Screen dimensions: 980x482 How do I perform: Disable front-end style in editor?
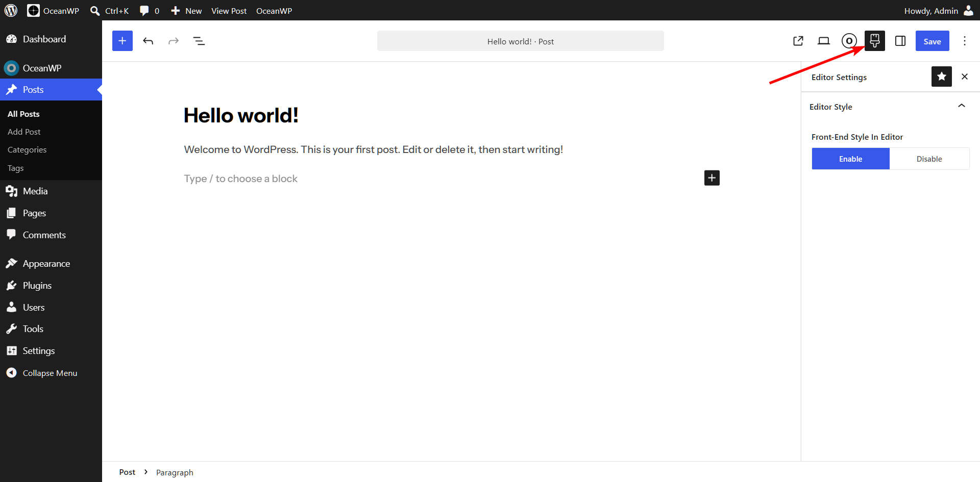(929, 159)
